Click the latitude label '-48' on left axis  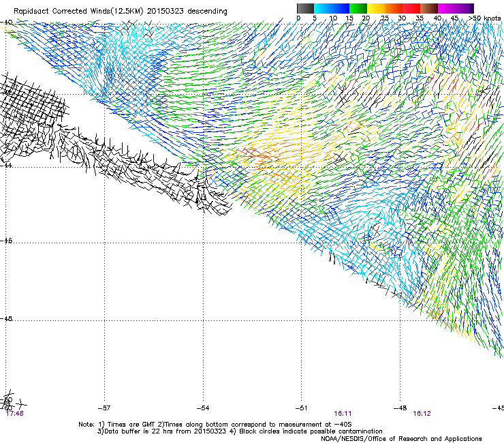(6, 318)
